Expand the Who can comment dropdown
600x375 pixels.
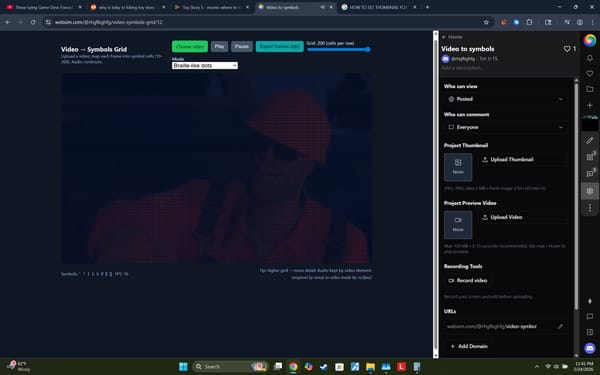[505, 127]
